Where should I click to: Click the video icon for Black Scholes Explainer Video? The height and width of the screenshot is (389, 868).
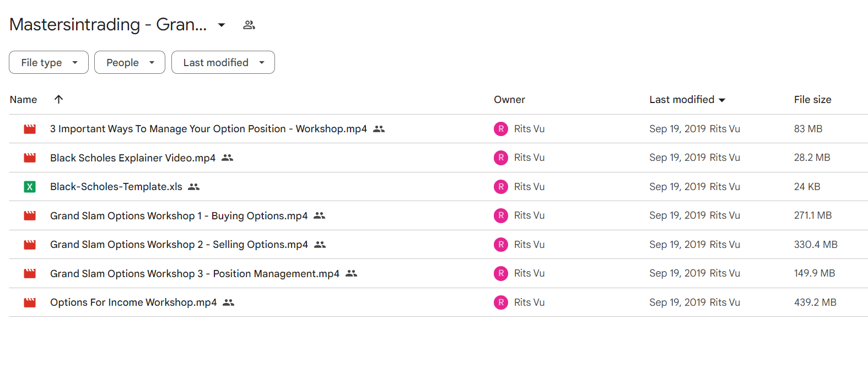point(30,158)
